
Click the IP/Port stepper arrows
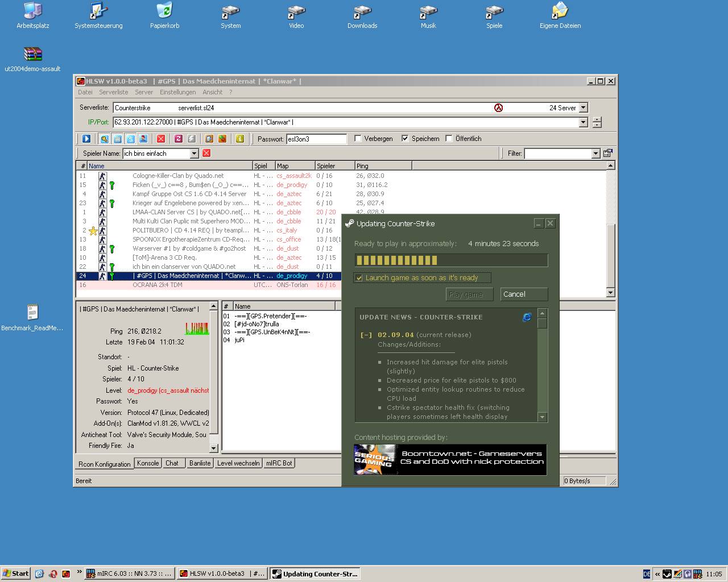tap(597, 122)
